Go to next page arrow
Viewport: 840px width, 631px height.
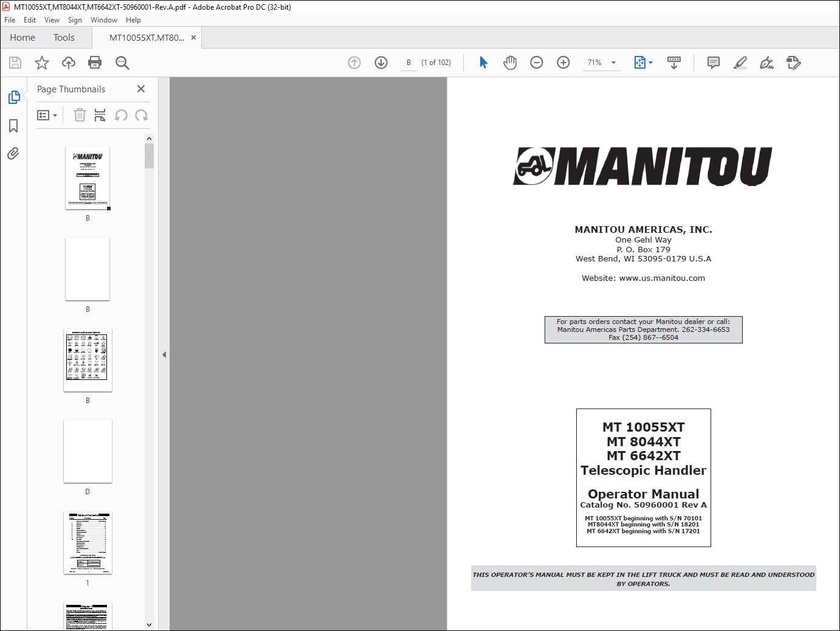[381, 63]
